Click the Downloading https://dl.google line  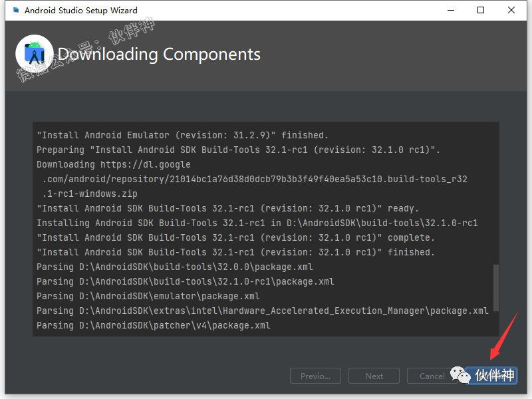[114, 164]
